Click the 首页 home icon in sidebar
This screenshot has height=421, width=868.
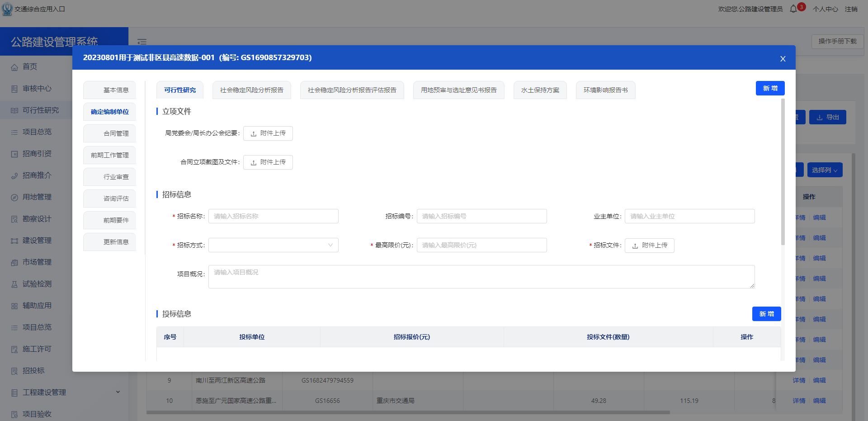(14, 67)
